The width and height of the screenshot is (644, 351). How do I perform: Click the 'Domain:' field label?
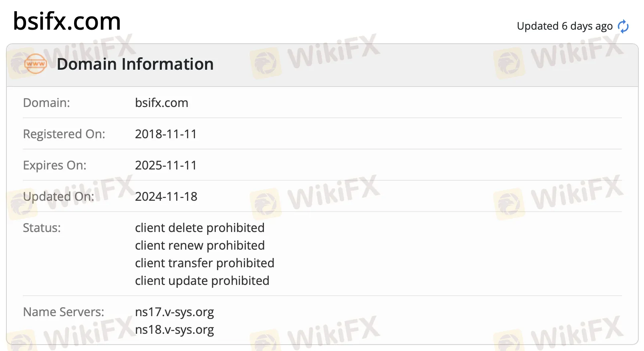pos(46,103)
